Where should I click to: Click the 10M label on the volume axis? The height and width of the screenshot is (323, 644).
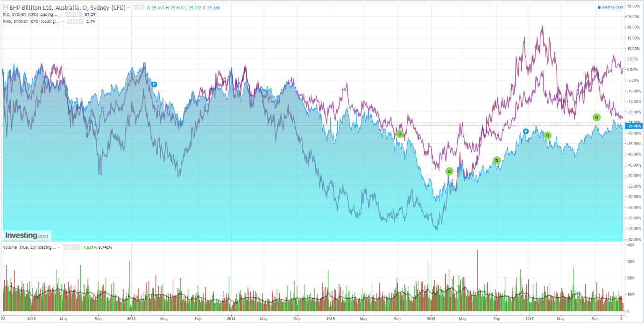[631, 295]
